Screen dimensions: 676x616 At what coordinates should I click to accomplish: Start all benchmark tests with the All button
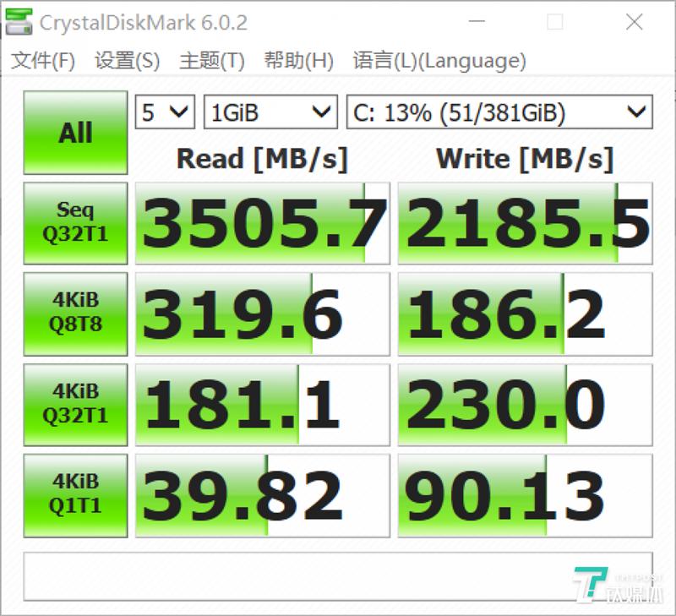[74, 132]
